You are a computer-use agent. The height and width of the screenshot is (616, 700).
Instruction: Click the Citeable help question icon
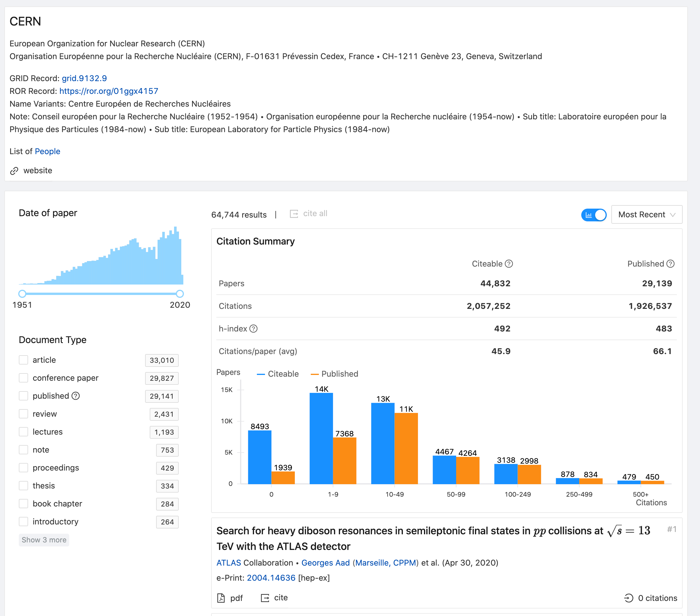click(x=509, y=264)
